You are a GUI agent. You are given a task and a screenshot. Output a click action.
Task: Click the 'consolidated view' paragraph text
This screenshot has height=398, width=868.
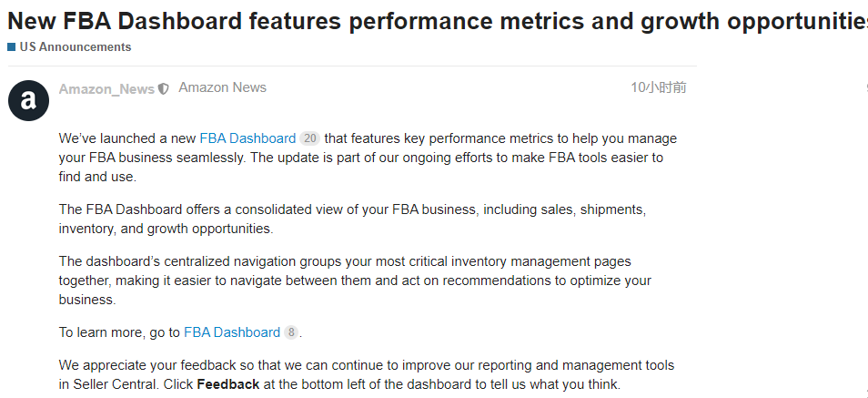point(352,219)
